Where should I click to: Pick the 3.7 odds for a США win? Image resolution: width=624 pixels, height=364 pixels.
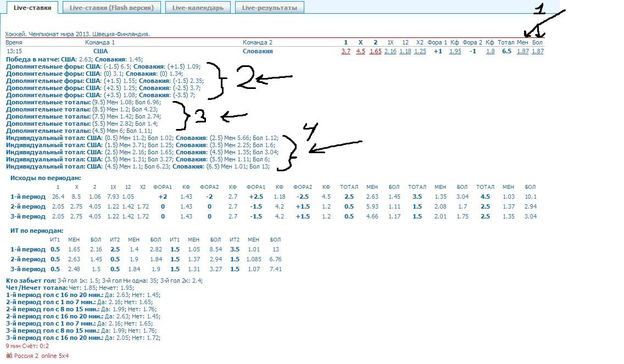click(x=346, y=51)
